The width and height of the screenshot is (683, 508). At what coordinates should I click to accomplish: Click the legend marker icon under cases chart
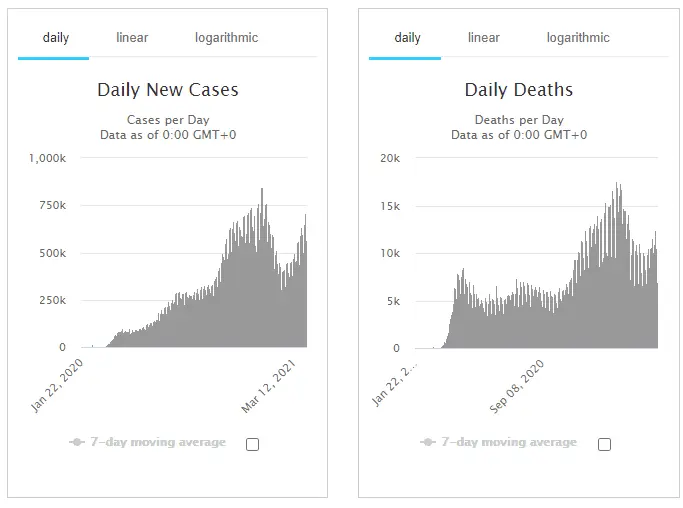77,442
